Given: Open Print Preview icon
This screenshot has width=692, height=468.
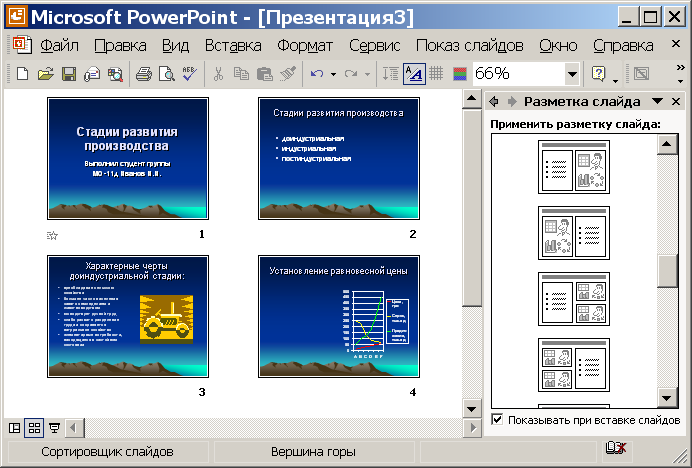Looking at the screenshot, I should pyautogui.click(x=167, y=74).
